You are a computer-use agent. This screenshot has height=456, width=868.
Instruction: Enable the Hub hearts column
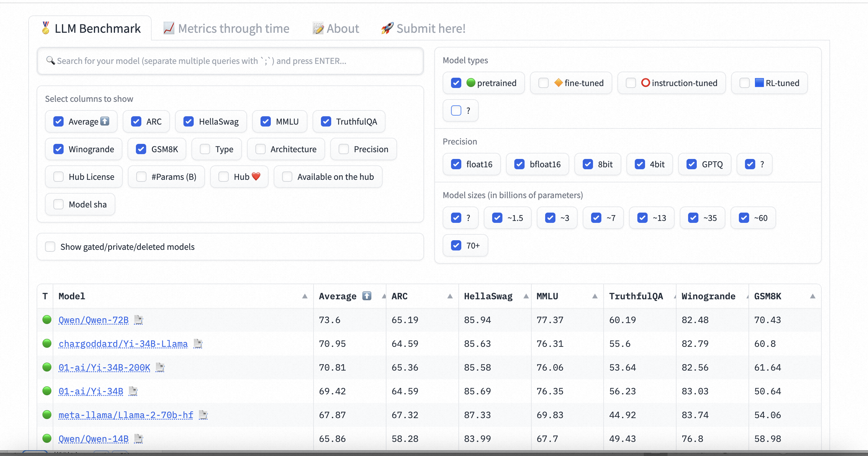click(223, 177)
